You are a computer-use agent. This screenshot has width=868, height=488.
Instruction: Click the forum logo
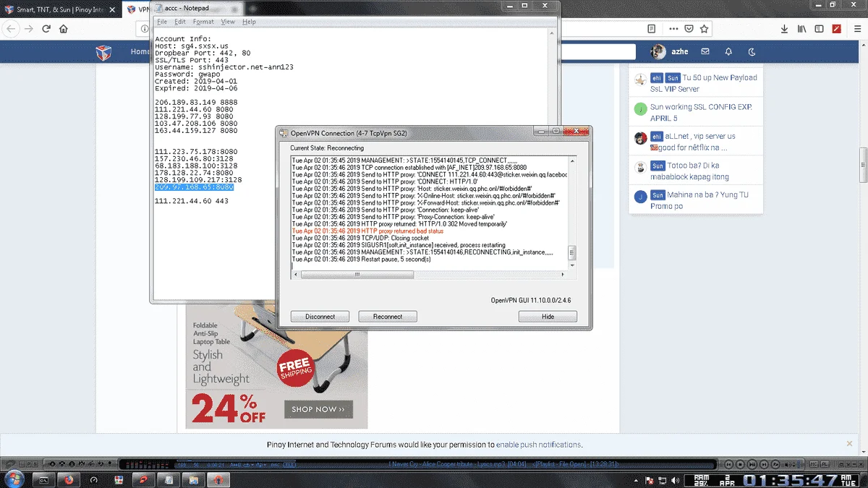105,52
